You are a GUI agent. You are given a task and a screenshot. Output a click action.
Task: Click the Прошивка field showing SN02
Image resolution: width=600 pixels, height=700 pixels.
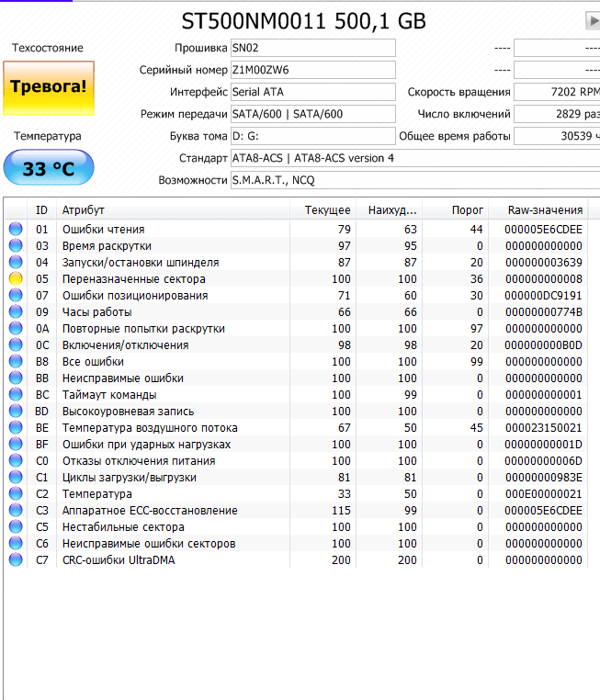click(x=313, y=48)
